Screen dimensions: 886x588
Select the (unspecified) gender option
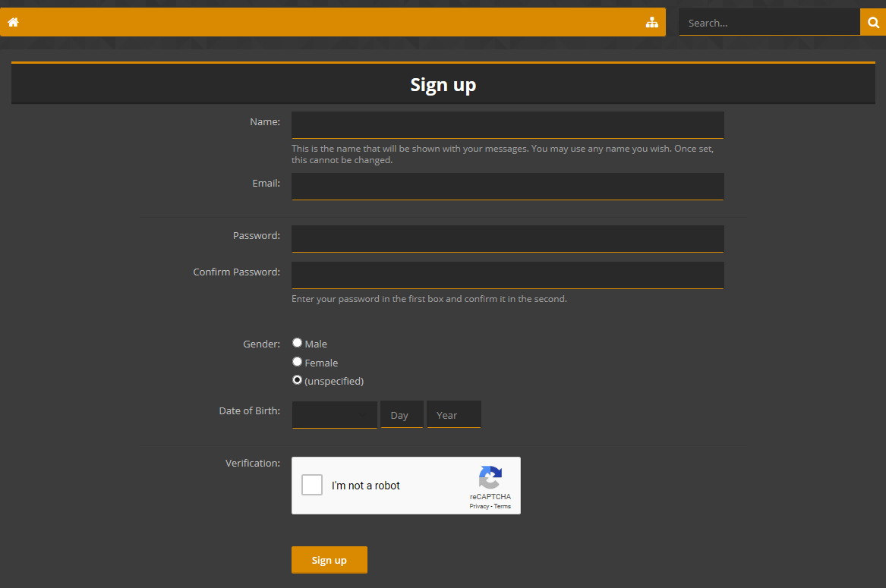[298, 380]
